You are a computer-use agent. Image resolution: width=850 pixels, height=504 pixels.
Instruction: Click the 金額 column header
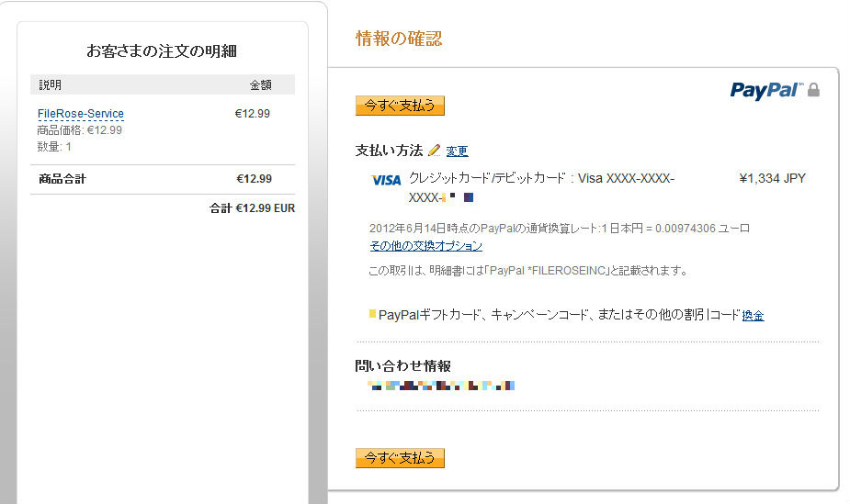pos(260,85)
